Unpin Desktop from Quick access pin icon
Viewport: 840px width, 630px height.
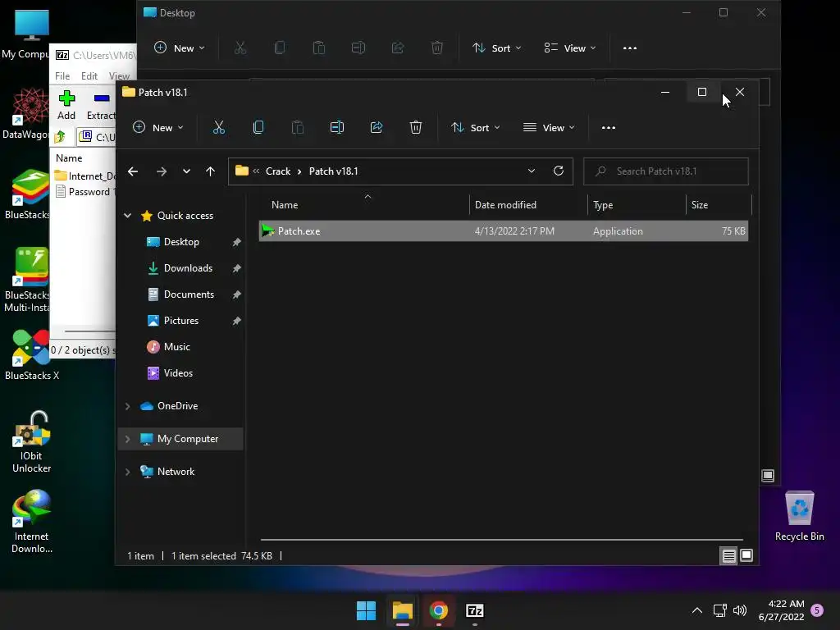click(x=236, y=242)
